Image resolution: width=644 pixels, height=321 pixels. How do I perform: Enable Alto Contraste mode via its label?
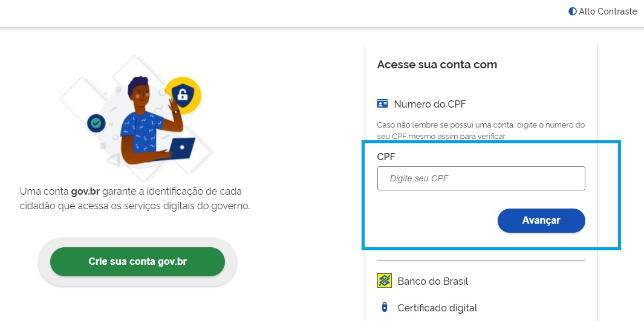608,11
